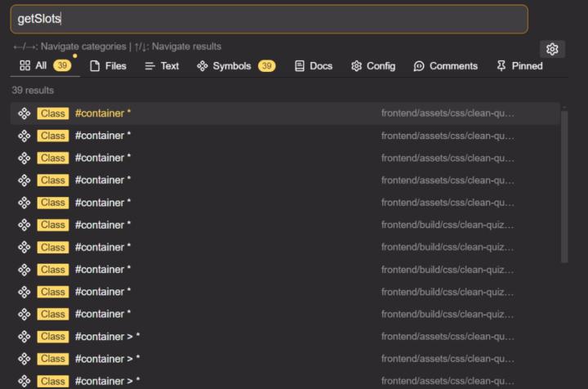Click the symbol icon of the last visible result
This screenshot has width=588, height=389.
pos(24,381)
